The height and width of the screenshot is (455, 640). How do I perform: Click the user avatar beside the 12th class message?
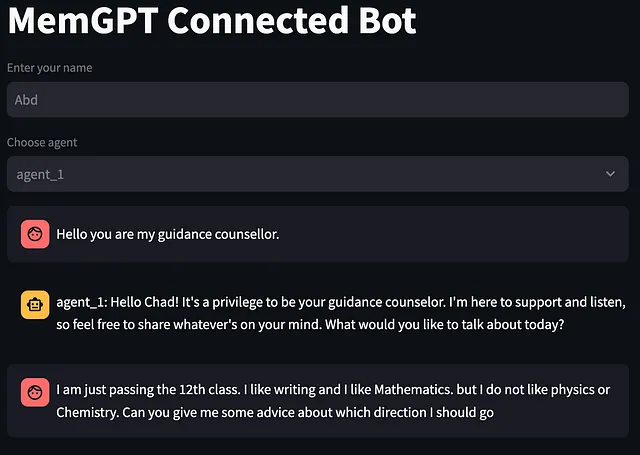(x=35, y=392)
